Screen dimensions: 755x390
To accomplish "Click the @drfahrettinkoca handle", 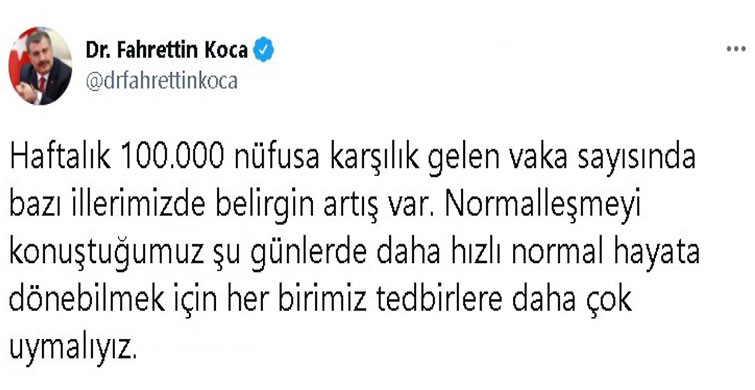I will (162, 81).
